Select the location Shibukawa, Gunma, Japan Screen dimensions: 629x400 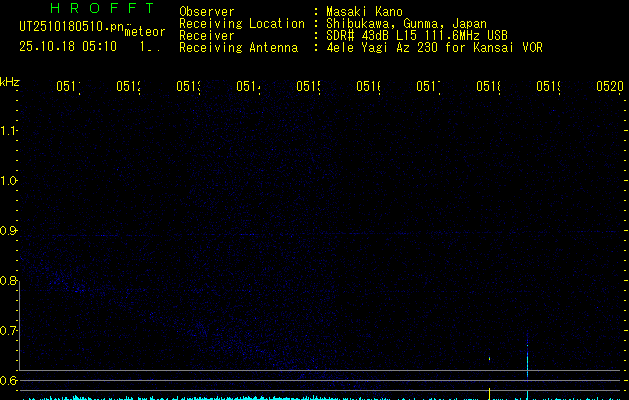click(x=406, y=24)
